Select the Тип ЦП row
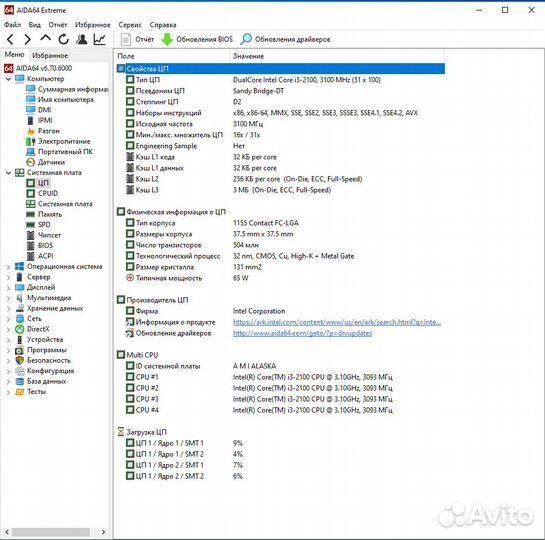Viewport: 545px width, 540px height. pyautogui.click(x=280, y=80)
